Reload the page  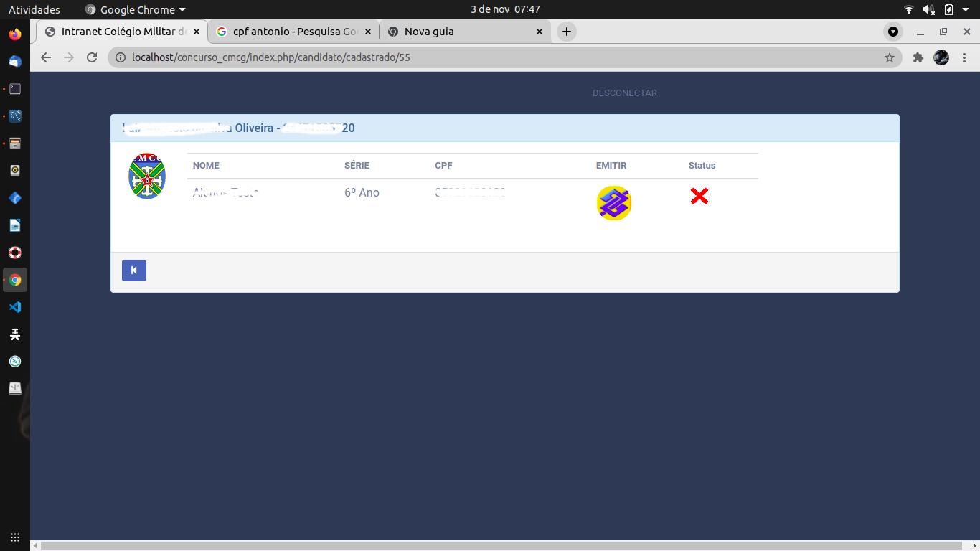click(92, 57)
